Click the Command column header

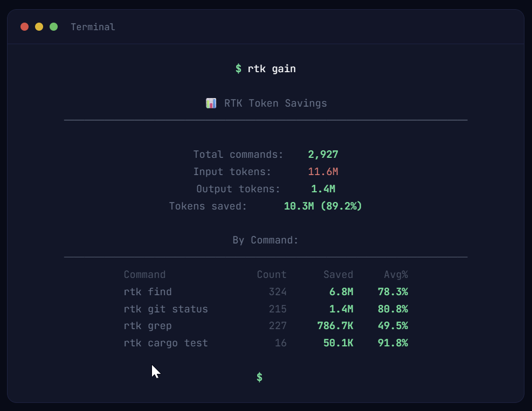point(144,275)
